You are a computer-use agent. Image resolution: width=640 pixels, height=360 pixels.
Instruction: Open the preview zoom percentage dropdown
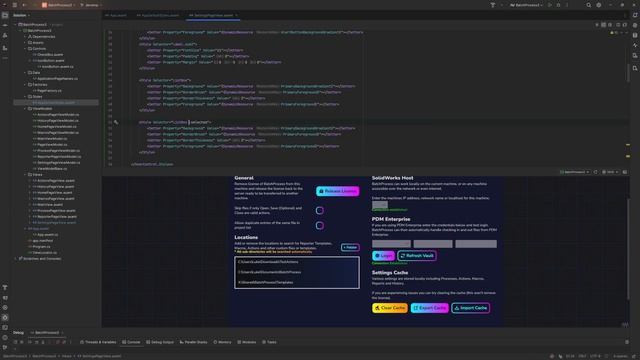pos(610,172)
